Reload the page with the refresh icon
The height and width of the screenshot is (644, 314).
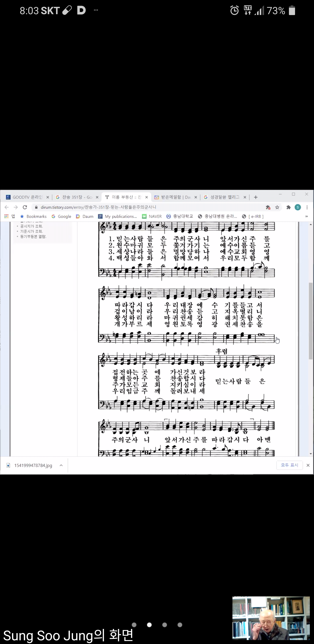(25, 207)
